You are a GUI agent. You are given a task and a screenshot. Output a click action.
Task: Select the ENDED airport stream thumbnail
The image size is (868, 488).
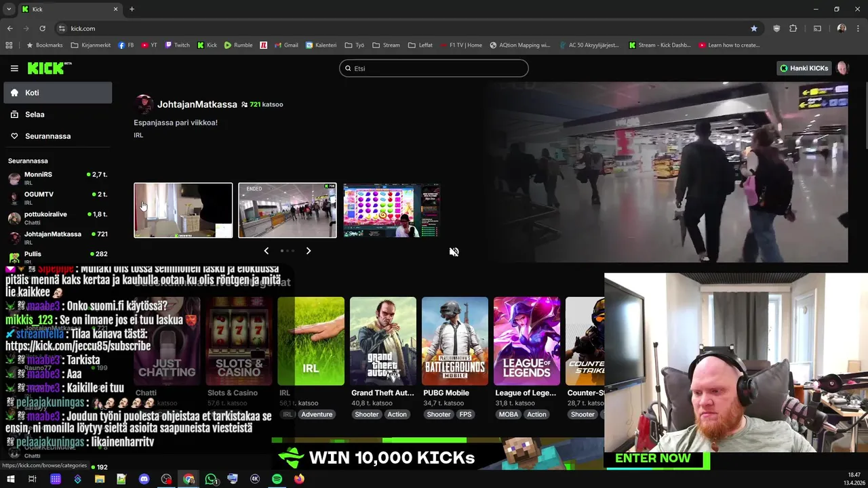pyautogui.click(x=288, y=210)
